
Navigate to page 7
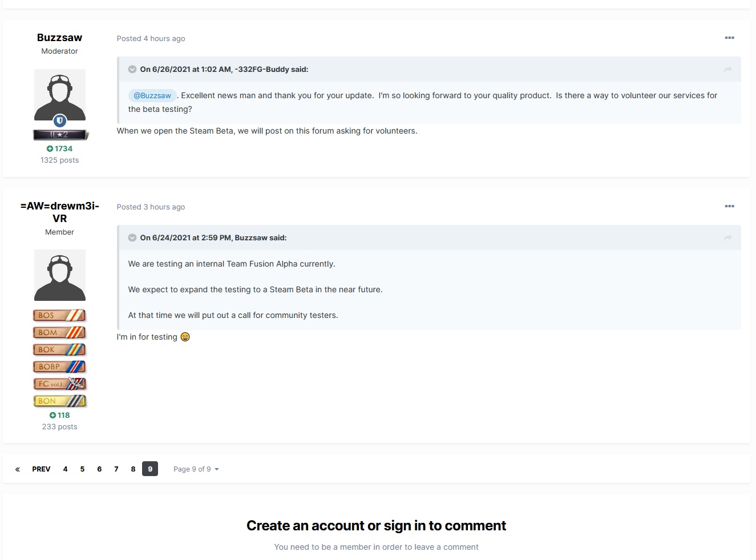(116, 469)
